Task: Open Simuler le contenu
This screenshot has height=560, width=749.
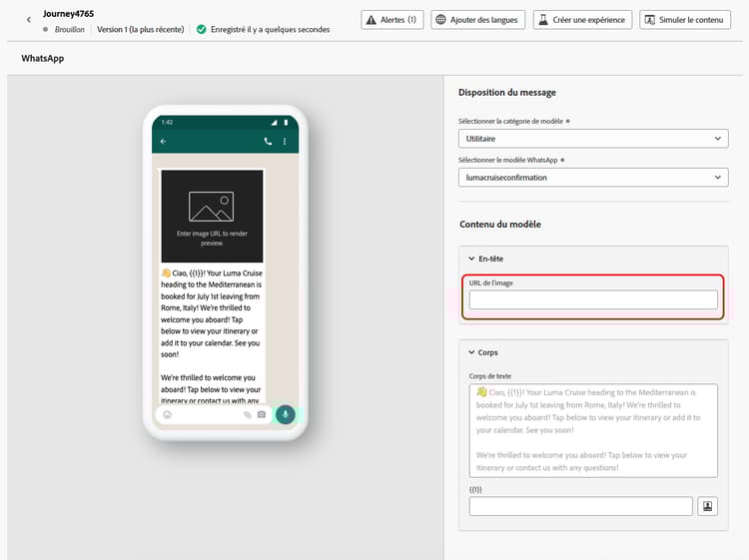Action: 685,20
